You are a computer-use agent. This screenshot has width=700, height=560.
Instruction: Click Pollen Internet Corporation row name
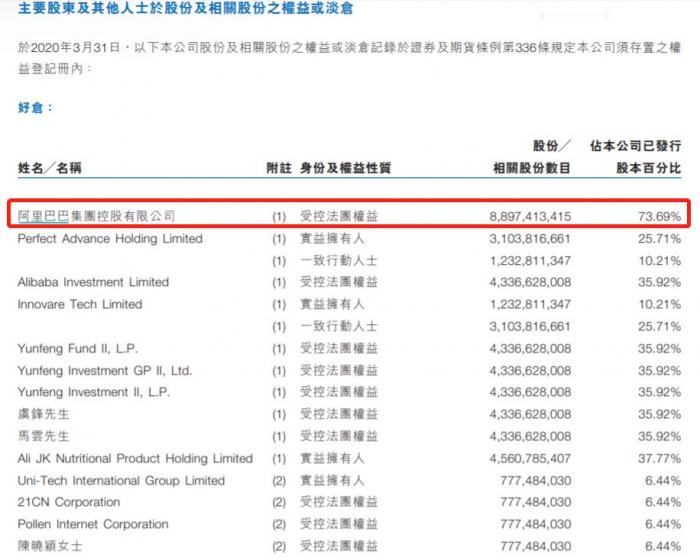93,524
